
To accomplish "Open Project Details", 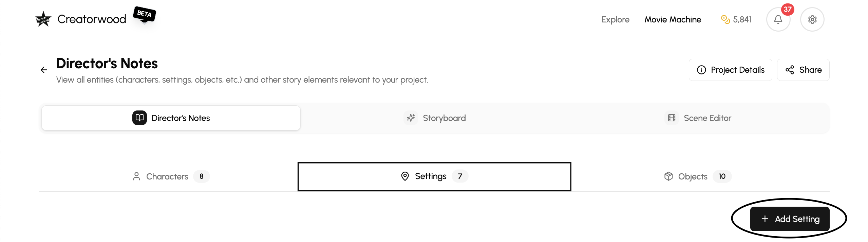I will point(730,70).
